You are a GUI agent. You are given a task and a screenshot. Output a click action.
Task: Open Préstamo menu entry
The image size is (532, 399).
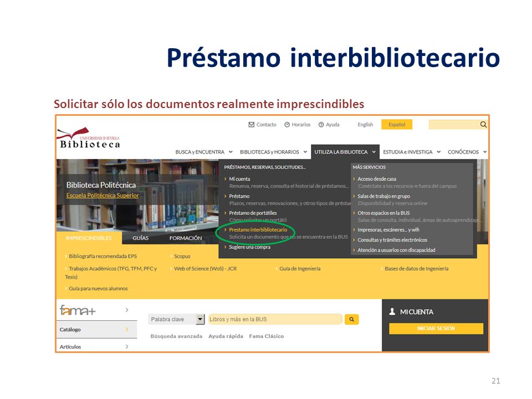point(239,196)
